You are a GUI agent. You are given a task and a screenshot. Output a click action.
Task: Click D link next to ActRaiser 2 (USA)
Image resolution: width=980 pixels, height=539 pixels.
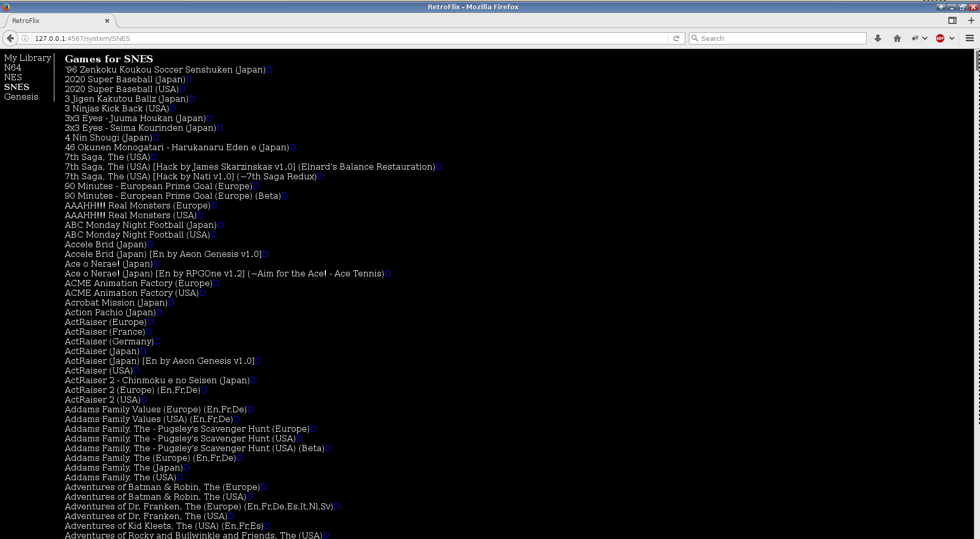pyautogui.click(x=144, y=400)
